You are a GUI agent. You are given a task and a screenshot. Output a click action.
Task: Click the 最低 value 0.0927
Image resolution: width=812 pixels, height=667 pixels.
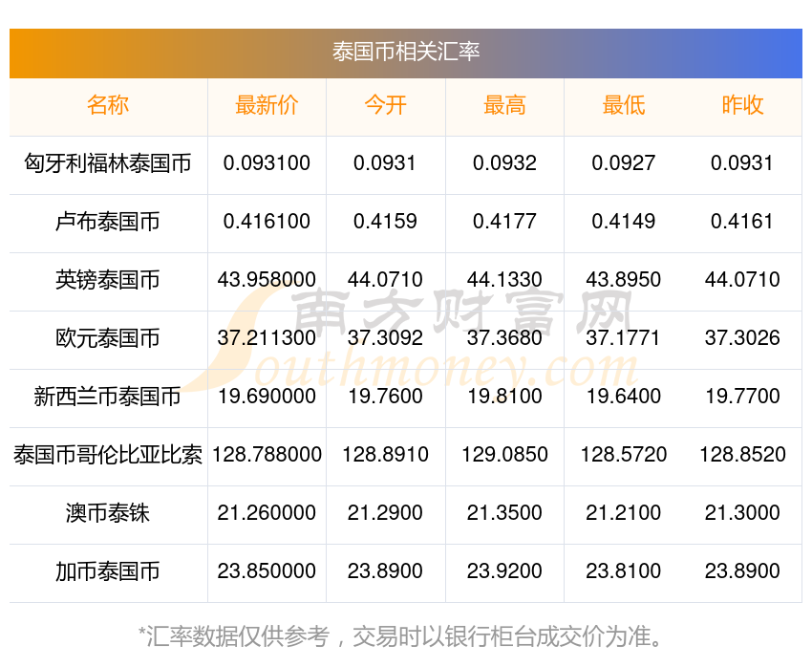click(x=624, y=163)
